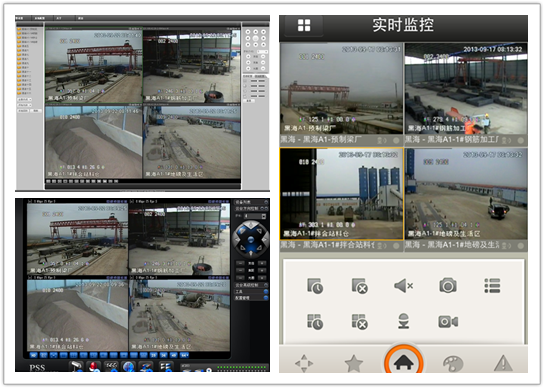
Task: Open color settings via palette icon
Action: 453,364
